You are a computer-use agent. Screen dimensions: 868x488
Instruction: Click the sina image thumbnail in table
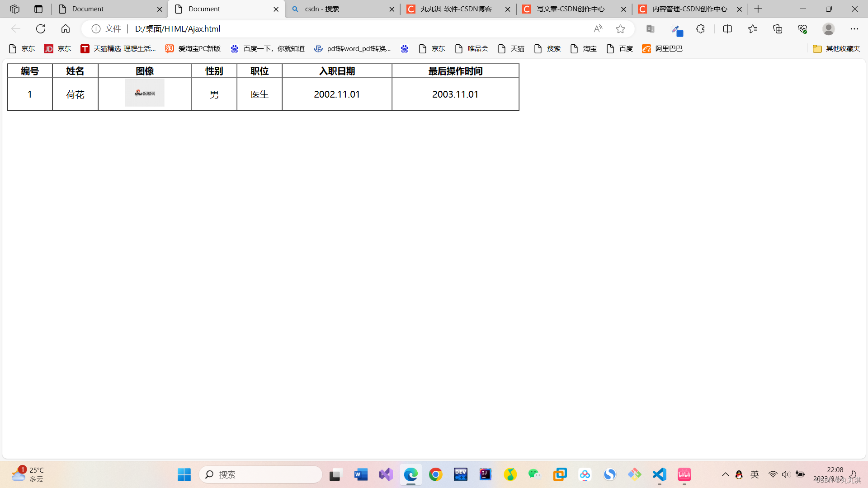[145, 93]
